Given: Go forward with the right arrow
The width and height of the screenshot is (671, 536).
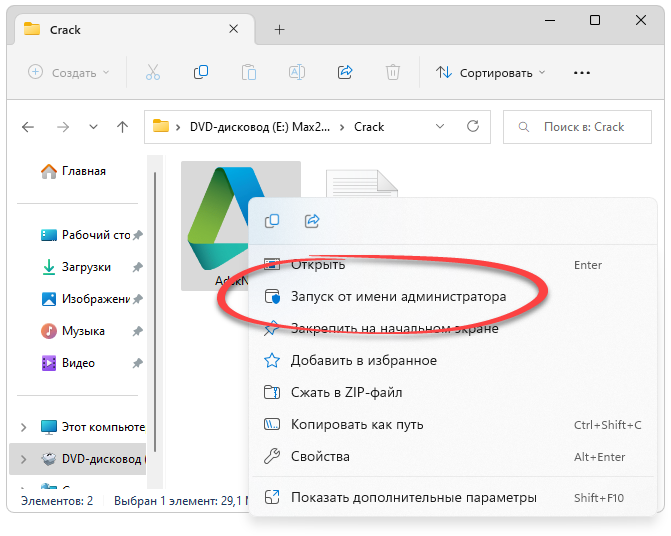Looking at the screenshot, I should click(x=63, y=127).
